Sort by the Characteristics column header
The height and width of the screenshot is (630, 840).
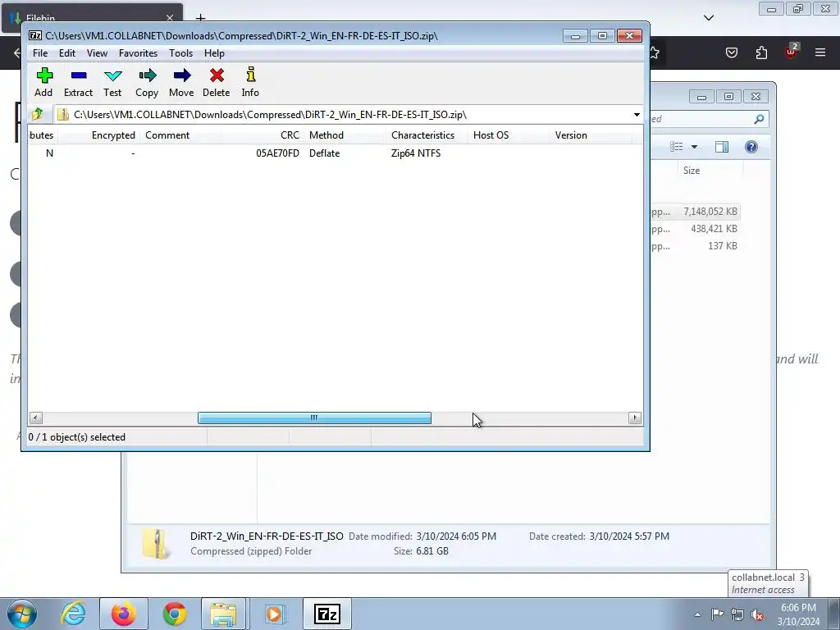coord(427,135)
